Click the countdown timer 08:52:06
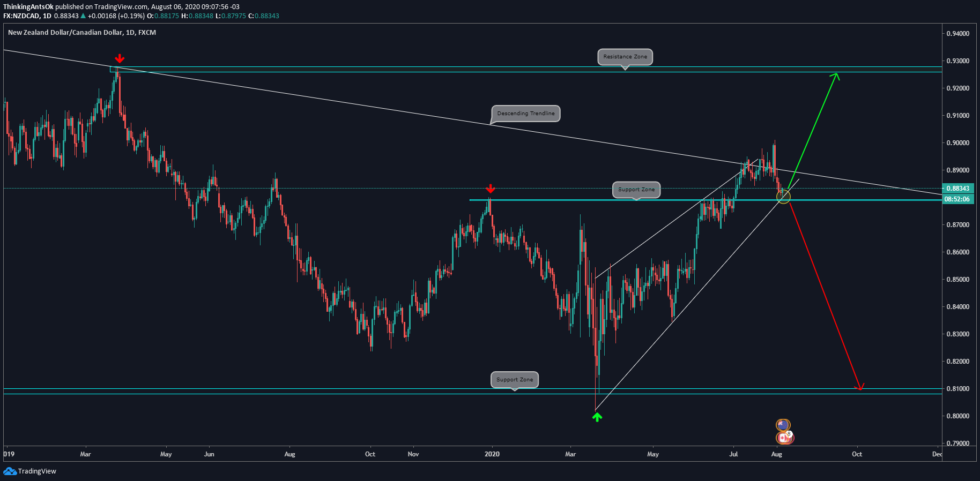The image size is (980, 481). pos(957,199)
